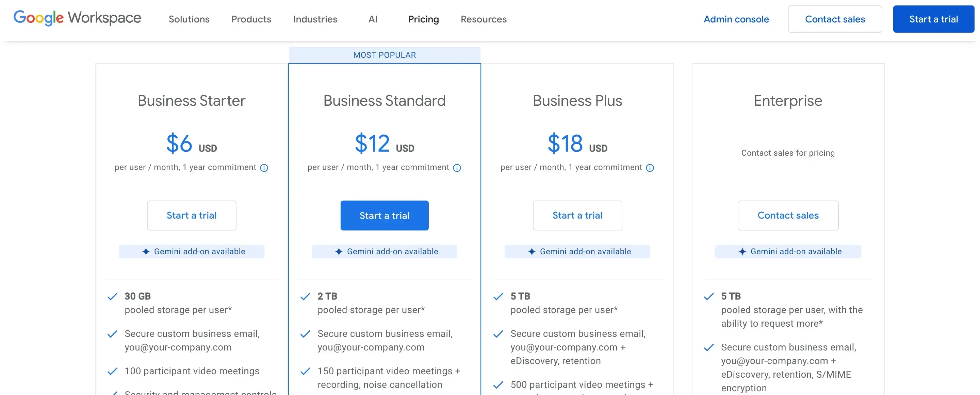Click '100 participant video meetings' text
This screenshot has height=395, width=980.
click(x=192, y=371)
